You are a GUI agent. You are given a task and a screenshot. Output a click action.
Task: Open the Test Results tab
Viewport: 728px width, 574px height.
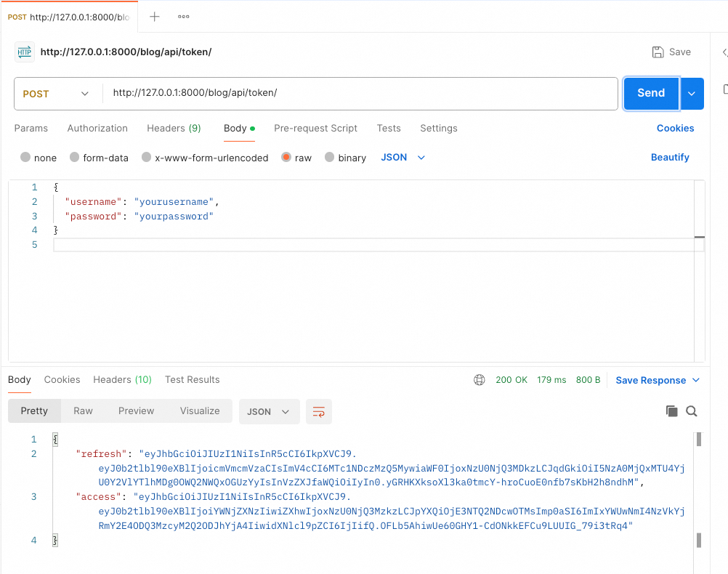pyautogui.click(x=193, y=380)
